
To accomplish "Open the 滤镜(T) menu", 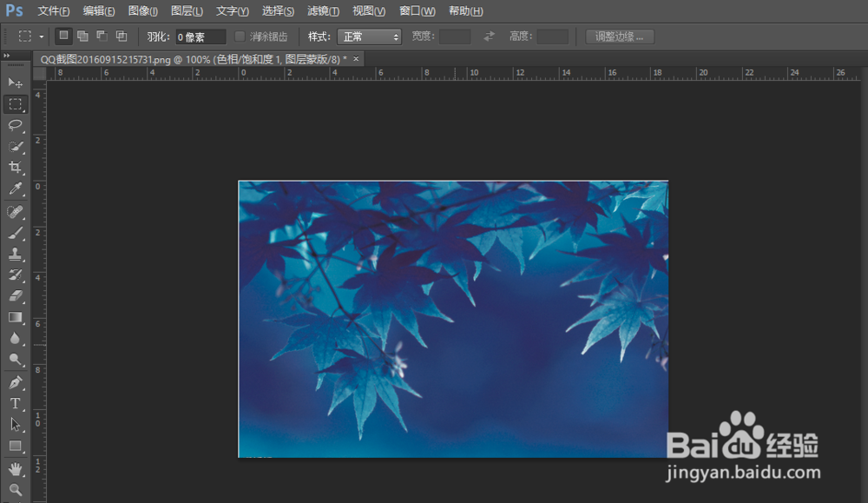I will [323, 11].
